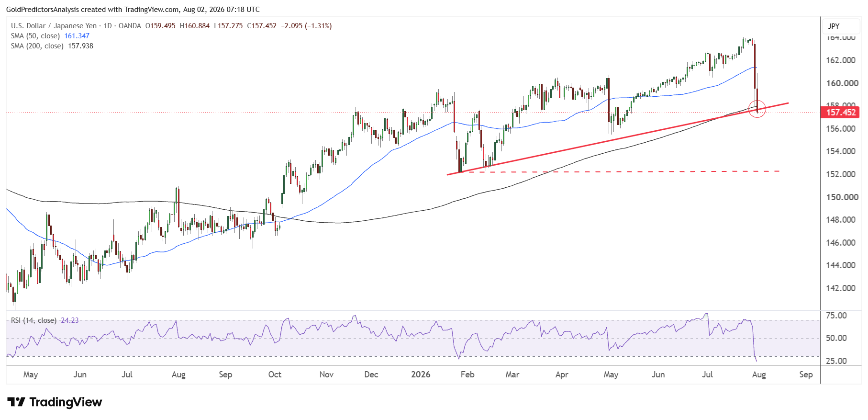The image size is (868, 420).
Task: Click the RSI (14, close) indicator label
Action: [33, 320]
